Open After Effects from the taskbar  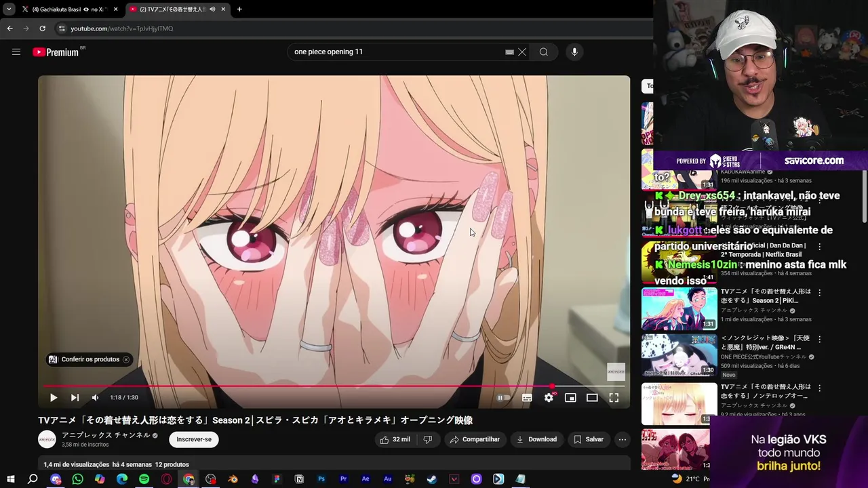366,479
